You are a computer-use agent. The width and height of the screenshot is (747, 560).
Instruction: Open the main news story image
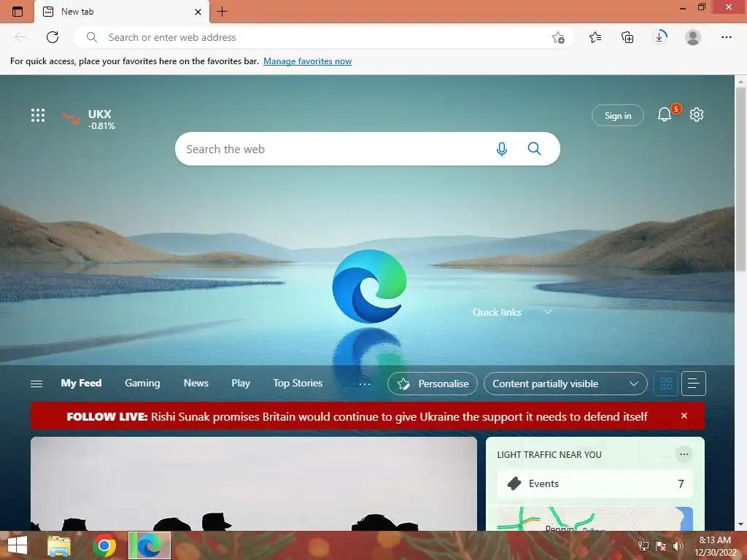(x=253, y=483)
